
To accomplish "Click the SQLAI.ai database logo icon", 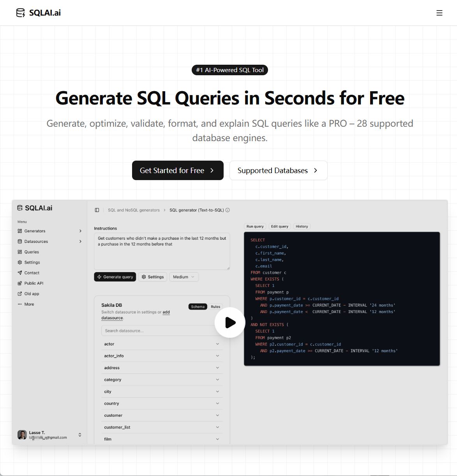I will (21, 13).
